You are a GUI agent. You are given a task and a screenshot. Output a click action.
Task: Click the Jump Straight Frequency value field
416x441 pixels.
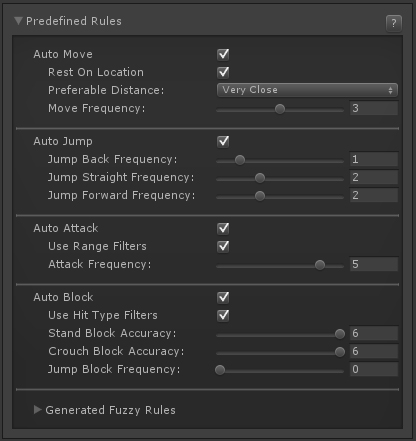(x=374, y=177)
